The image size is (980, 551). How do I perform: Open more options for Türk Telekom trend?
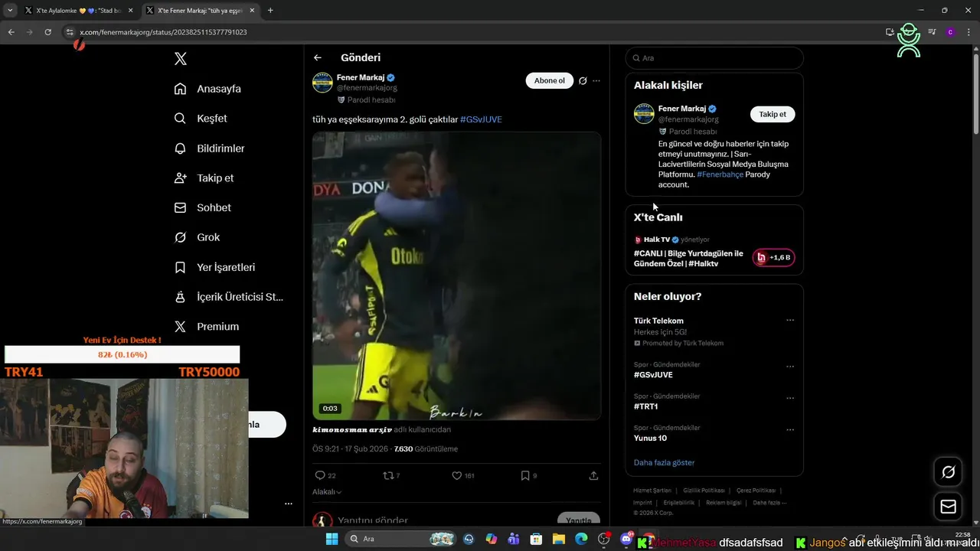tap(790, 321)
